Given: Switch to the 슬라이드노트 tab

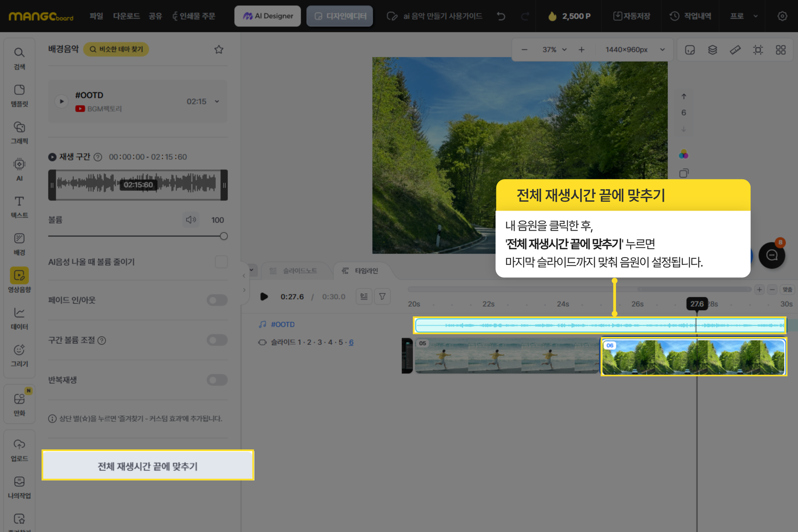Looking at the screenshot, I should 294,271.
